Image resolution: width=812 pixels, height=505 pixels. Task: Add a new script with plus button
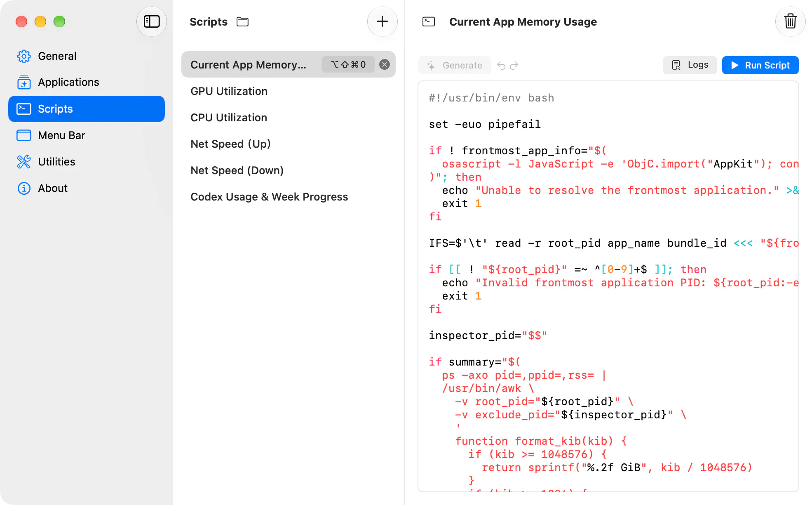[x=382, y=21]
